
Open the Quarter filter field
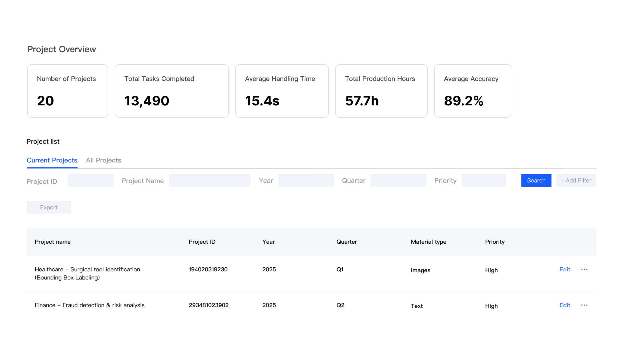(398, 180)
